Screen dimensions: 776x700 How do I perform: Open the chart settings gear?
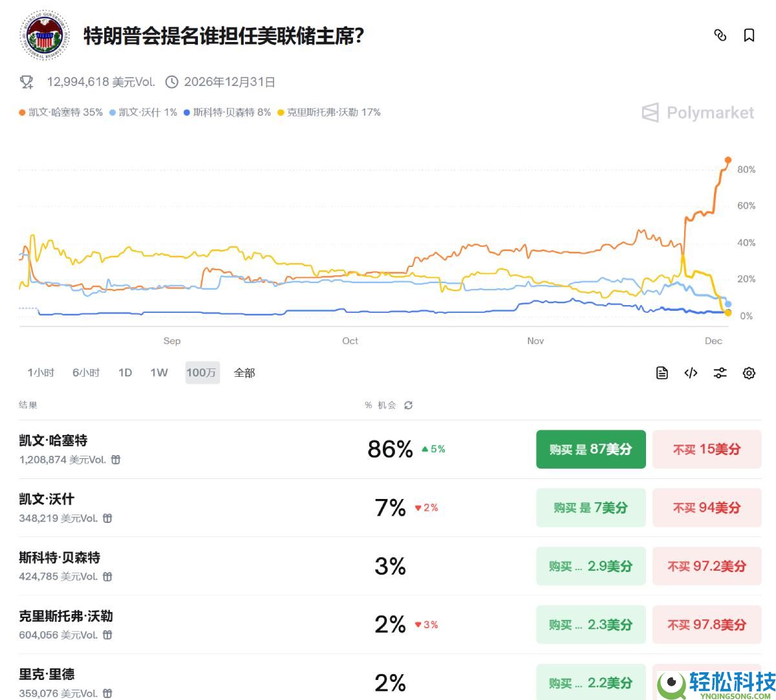[x=748, y=373]
